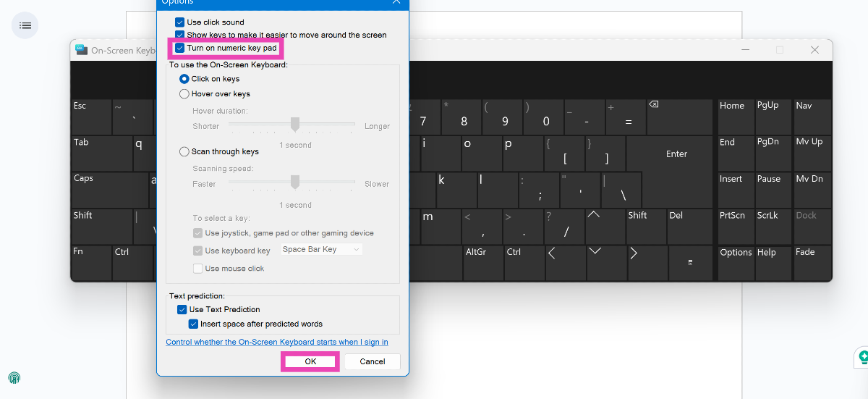
Task: Toggle Use joystick or gaming device checkbox
Action: pyautogui.click(x=197, y=233)
